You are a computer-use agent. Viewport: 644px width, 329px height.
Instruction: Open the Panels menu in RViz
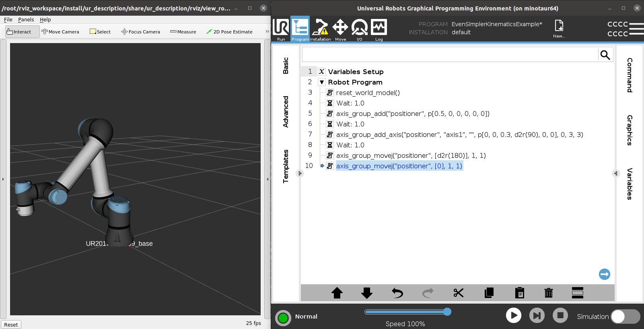click(x=26, y=19)
